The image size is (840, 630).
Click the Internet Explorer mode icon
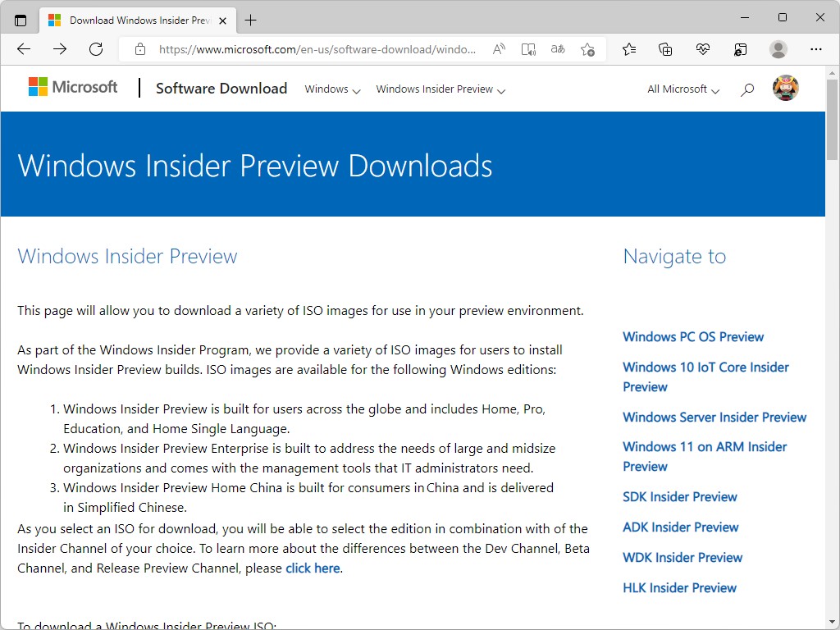coord(741,49)
